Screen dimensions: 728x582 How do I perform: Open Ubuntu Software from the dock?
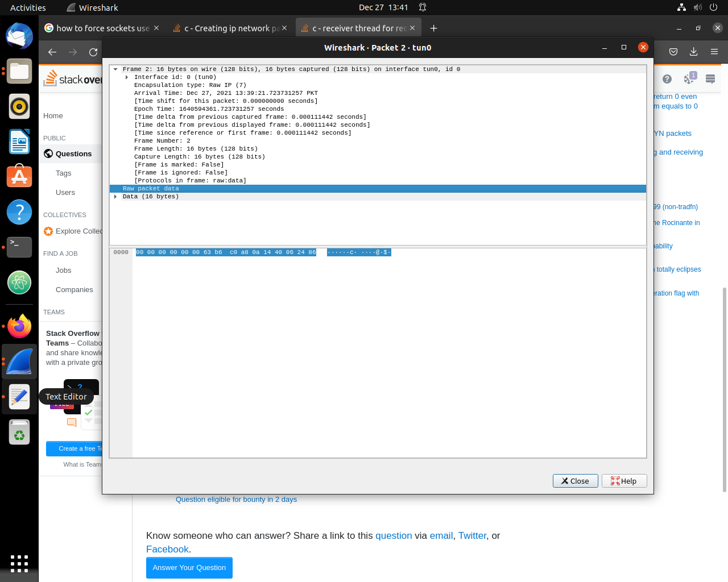click(19, 177)
